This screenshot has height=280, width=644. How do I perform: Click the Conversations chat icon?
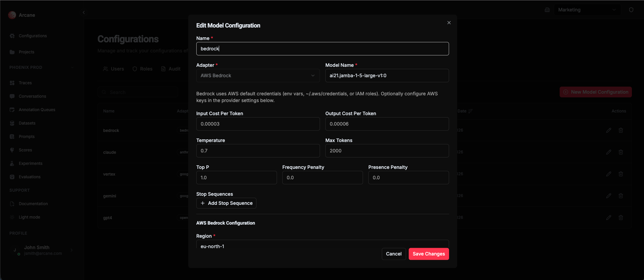[x=12, y=96]
